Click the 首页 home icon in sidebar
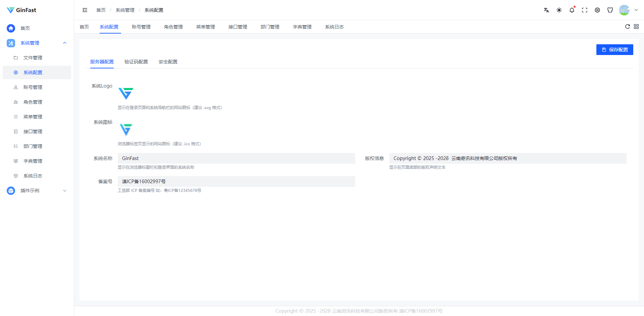This screenshot has height=316, width=644. click(x=11, y=28)
